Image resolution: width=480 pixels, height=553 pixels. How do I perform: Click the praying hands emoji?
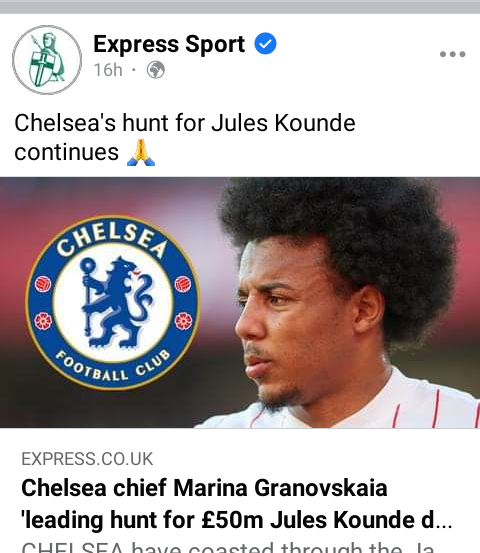(141, 152)
